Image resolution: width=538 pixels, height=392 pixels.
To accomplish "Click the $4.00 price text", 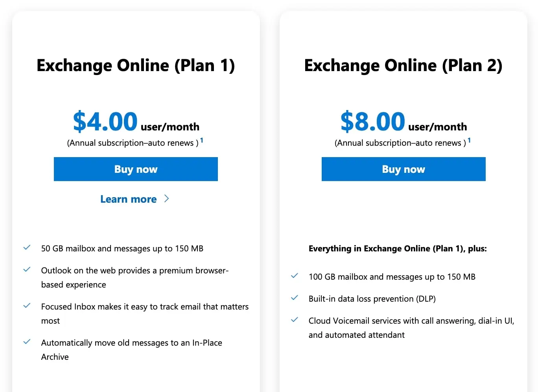I will 105,121.
